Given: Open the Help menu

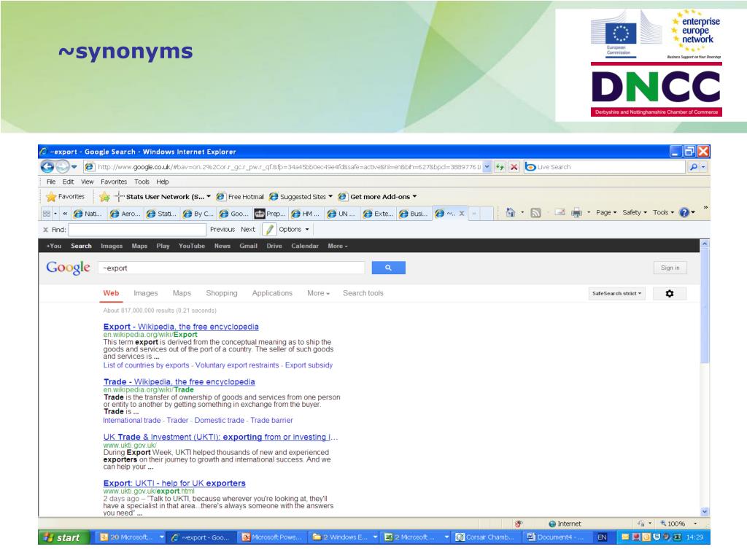Looking at the screenshot, I should click(163, 182).
